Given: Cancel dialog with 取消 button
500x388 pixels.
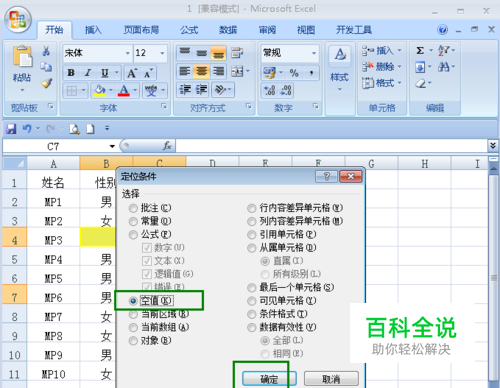Looking at the screenshot, I should coord(331,379).
